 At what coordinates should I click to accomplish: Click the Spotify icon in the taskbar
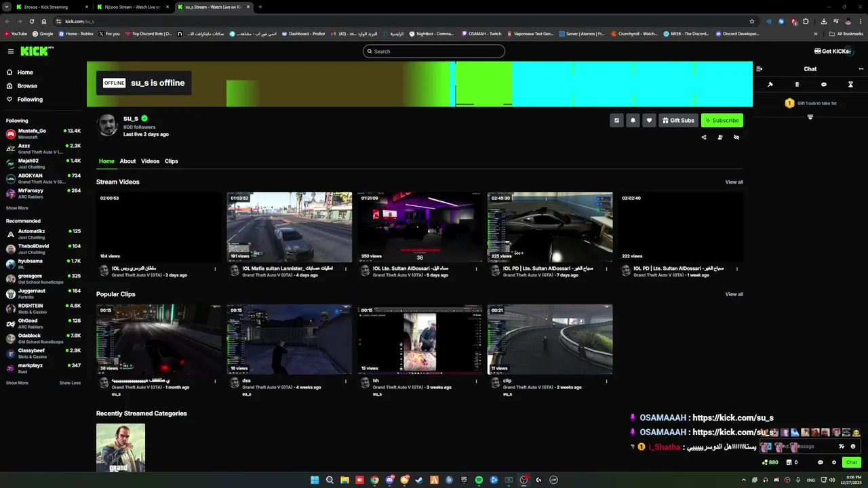tap(479, 480)
